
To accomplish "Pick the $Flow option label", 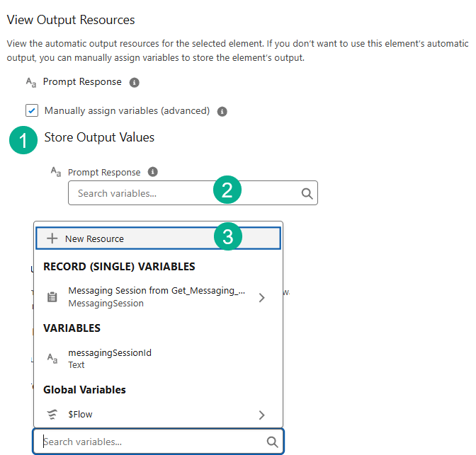I will (x=81, y=415).
